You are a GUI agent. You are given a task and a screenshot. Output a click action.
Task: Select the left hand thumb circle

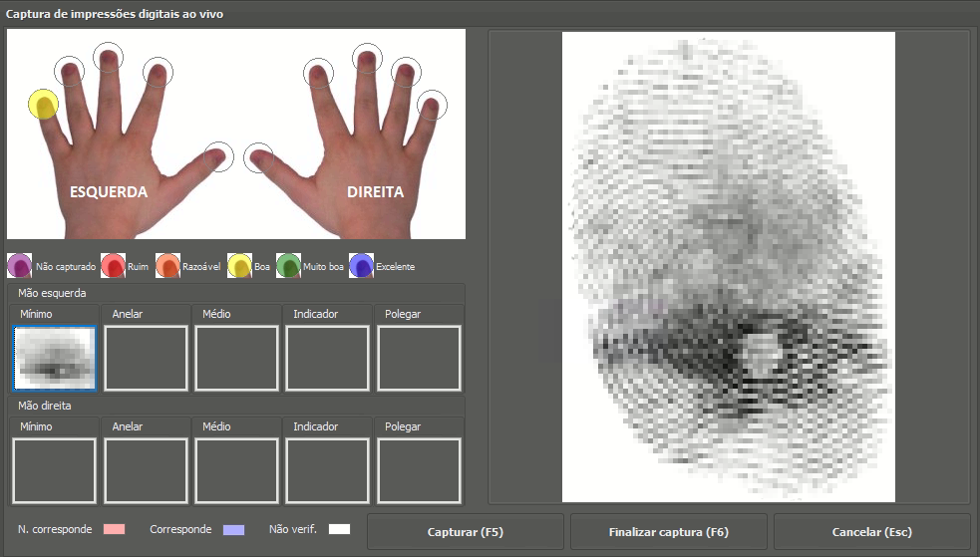pyautogui.click(x=218, y=155)
